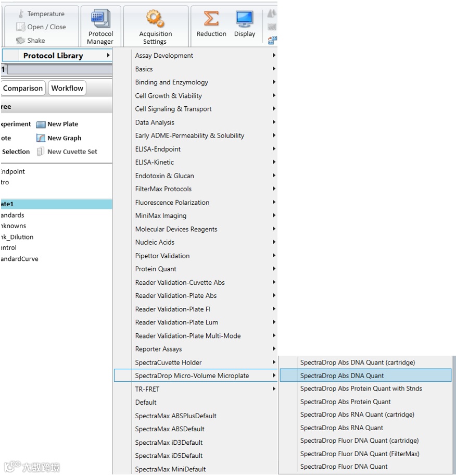The width and height of the screenshot is (456, 476).
Task: Expand the FilterMax Protocols arrow
Action: (274, 189)
